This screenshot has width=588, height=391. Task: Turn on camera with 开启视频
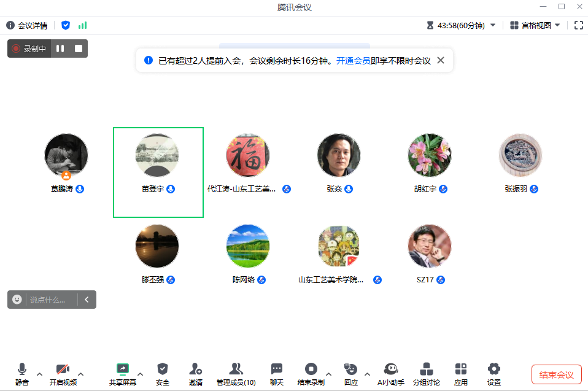click(63, 374)
